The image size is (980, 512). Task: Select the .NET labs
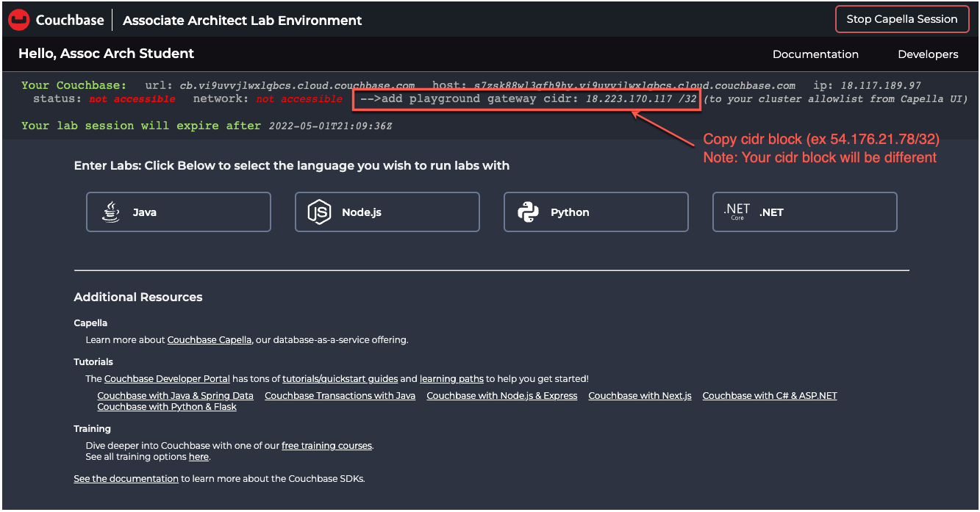[805, 212]
